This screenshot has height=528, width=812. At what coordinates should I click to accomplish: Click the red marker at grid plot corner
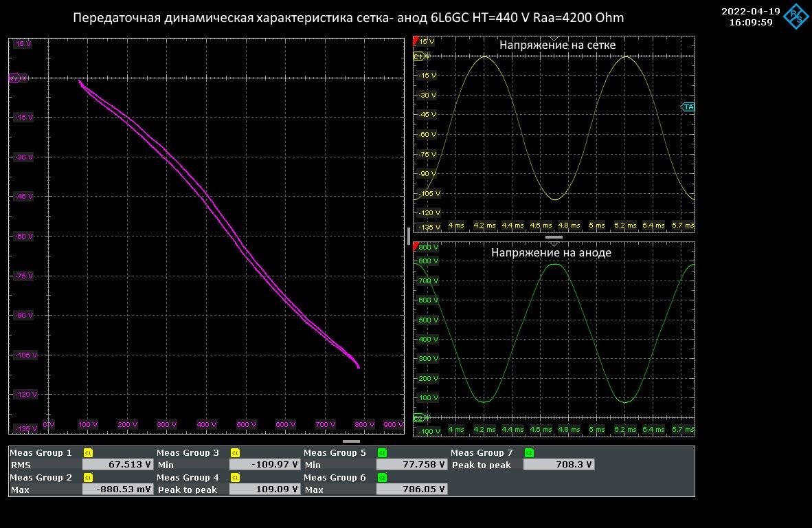pyautogui.click(x=415, y=41)
